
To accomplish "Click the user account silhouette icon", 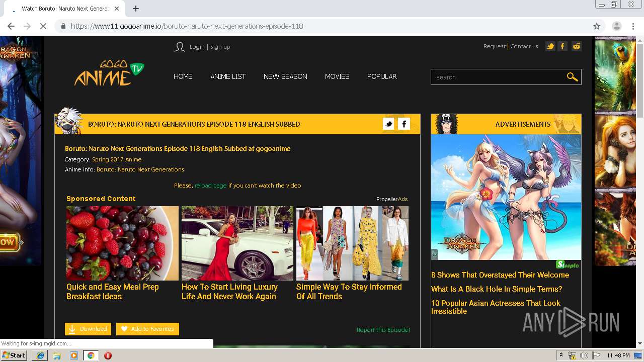I will point(180,47).
